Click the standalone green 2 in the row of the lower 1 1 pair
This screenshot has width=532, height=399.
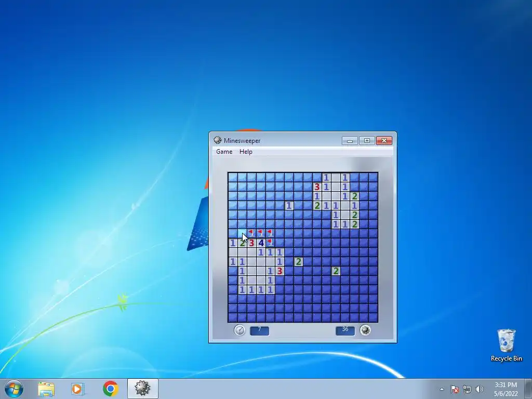pyautogui.click(x=298, y=261)
